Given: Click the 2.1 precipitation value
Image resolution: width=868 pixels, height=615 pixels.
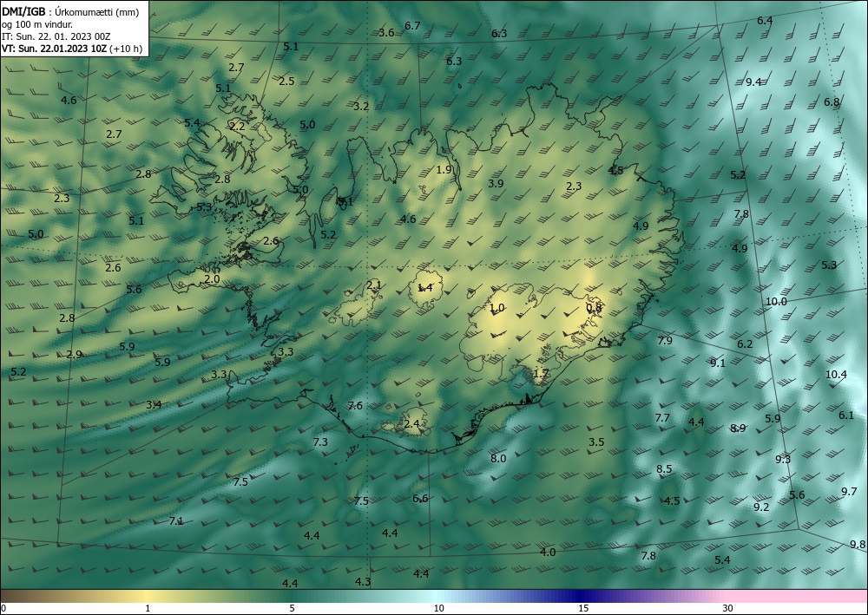Looking at the screenshot, I should pyautogui.click(x=374, y=285).
